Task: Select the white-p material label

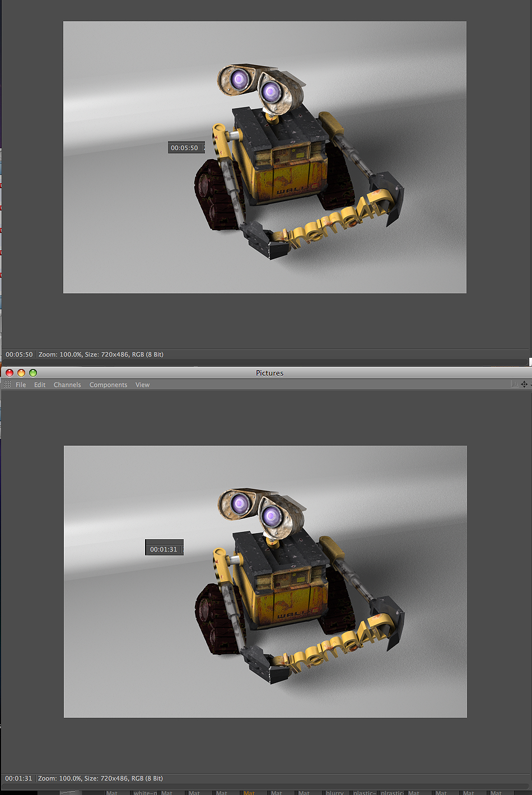Action: click(x=144, y=792)
